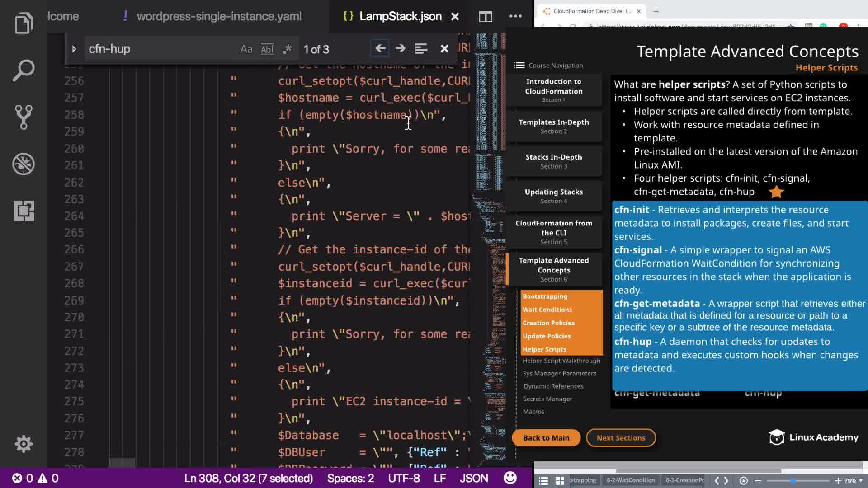Toggle regular expression search

[287, 49]
